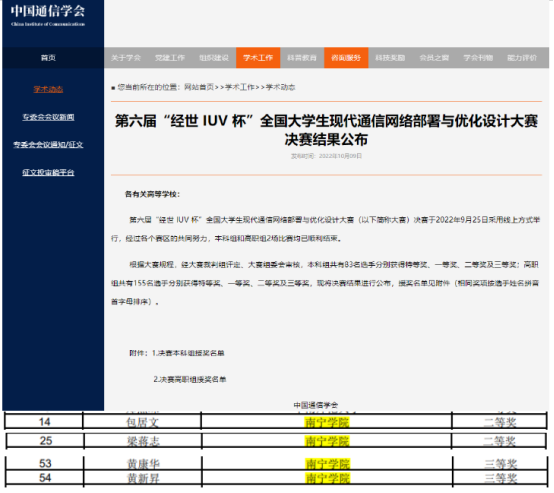Open 学术动态 in the sidebar
The height and width of the screenshot is (493, 554).
pos(48,89)
